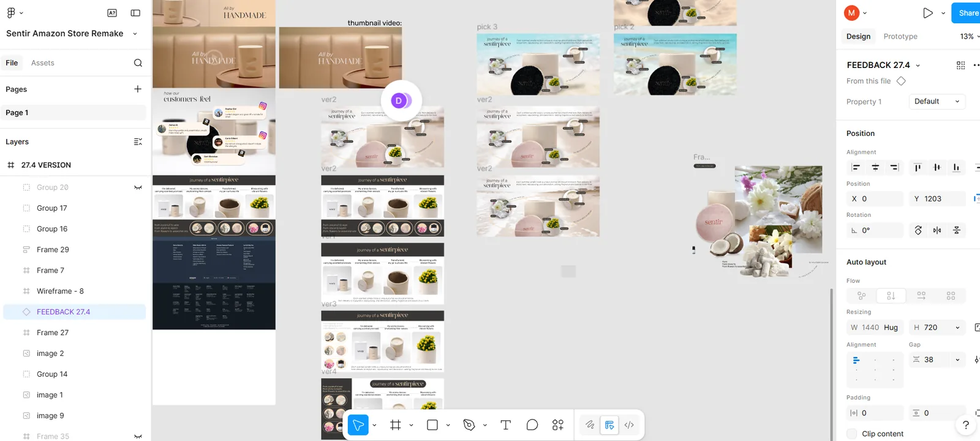Switch to the Prototype tab

(x=900, y=37)
